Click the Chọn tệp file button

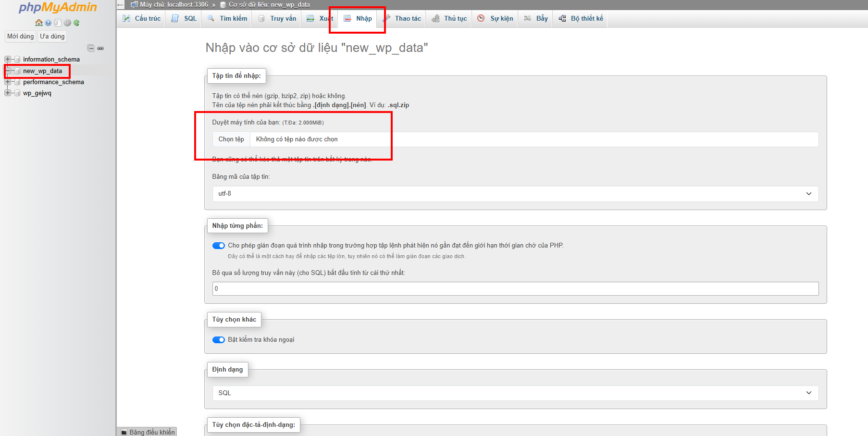coord(231,139)
